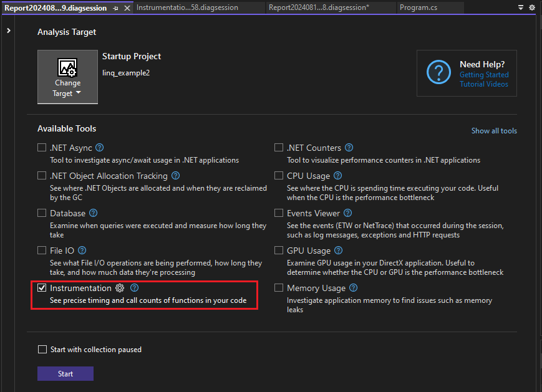Click the help icon beside CPU Usage
542x392 pixels.
click(x=337, y=176)
